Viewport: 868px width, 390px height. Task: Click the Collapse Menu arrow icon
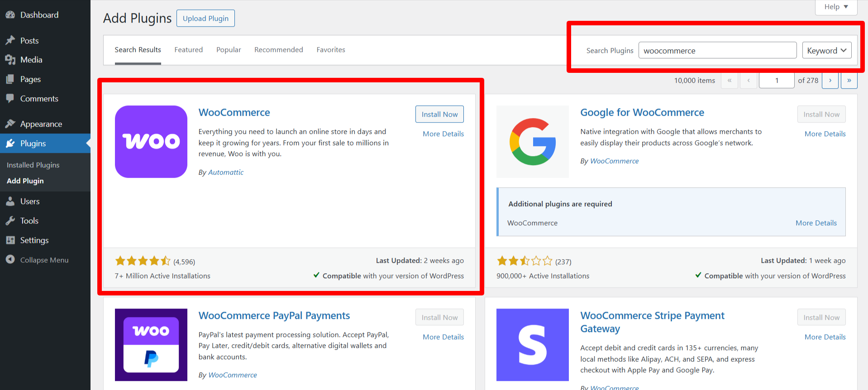point(10,260)
